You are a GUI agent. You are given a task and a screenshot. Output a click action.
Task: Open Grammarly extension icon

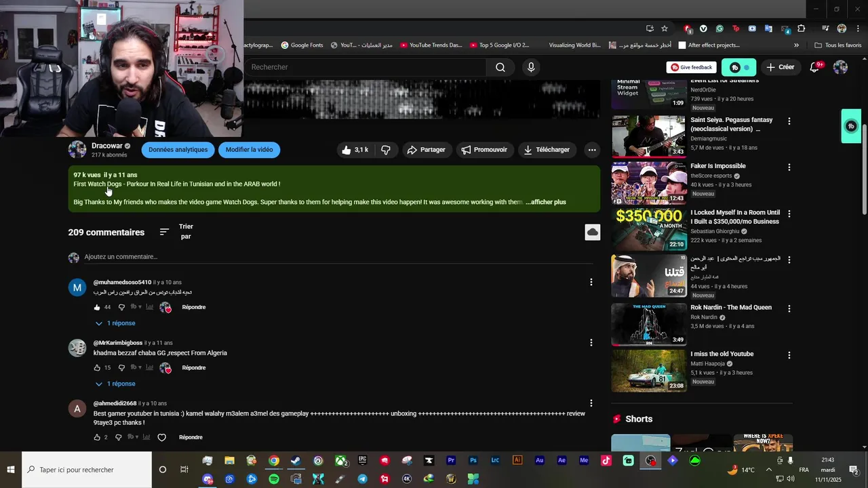tap(719, 28)
